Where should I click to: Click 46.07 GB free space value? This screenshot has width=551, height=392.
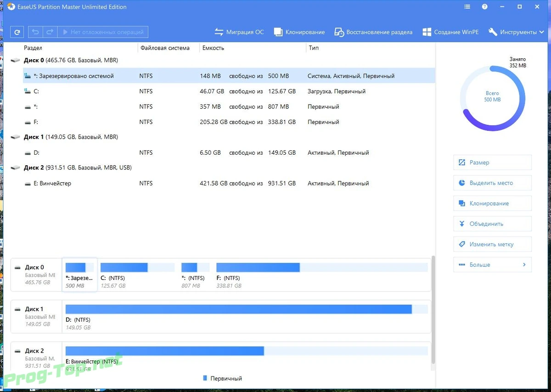[x=212, y=91]
